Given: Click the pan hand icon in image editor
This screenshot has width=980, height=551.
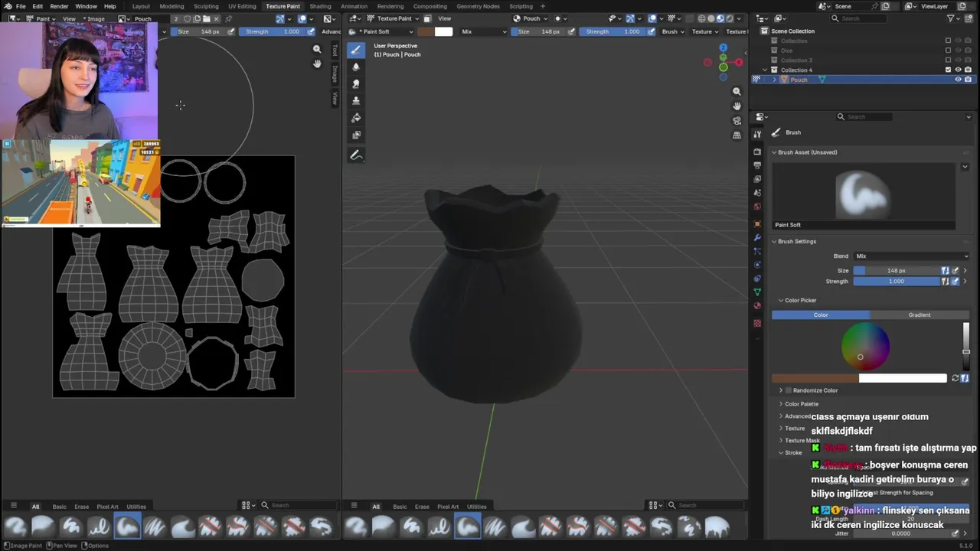Looking at the screenshot, I should click(317, 64).
